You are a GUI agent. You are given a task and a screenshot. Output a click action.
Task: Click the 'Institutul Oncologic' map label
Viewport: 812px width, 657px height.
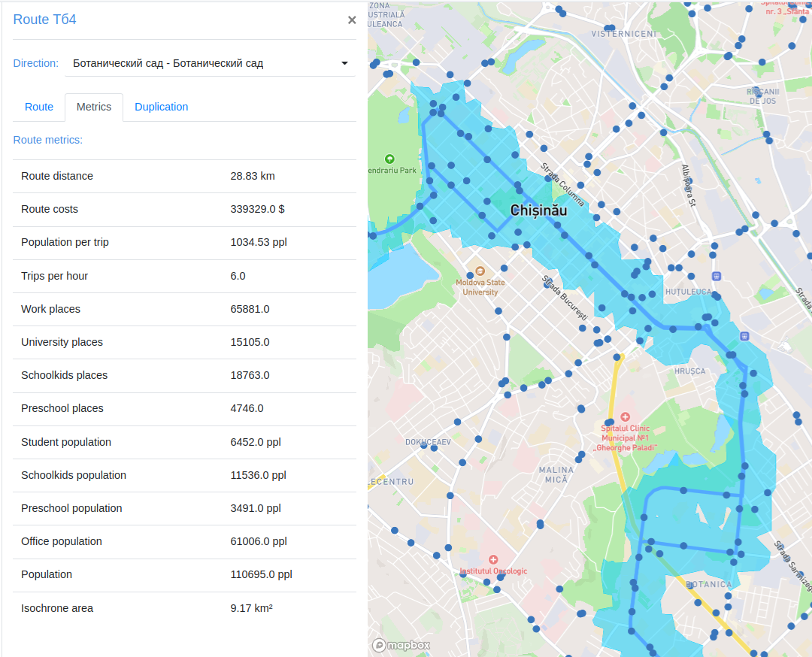pyautogui.click(x=493, y=571)
